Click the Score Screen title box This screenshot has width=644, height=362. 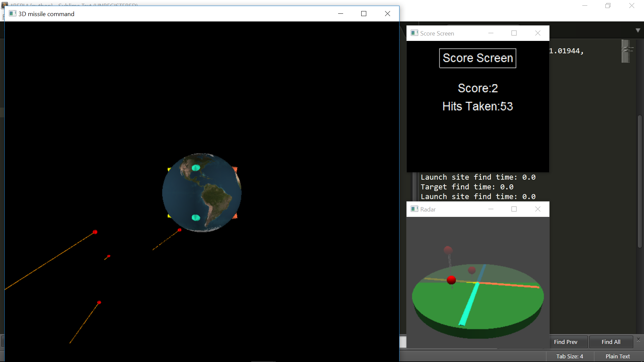(x=478, y=58)
